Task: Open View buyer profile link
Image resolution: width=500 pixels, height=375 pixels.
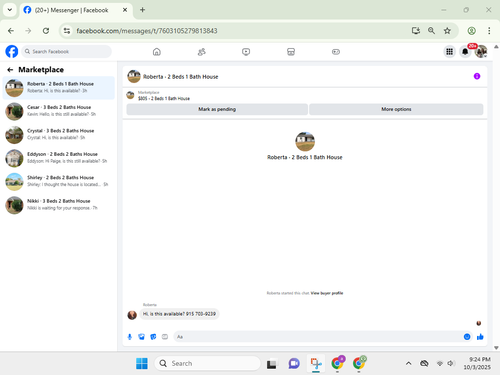Action: pos(327,293)
